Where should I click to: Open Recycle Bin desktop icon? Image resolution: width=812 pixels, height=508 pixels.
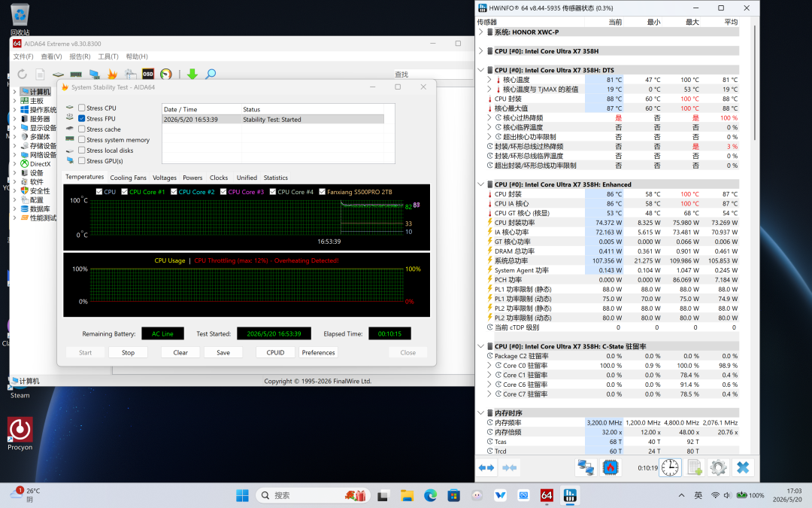coord(20,19)
